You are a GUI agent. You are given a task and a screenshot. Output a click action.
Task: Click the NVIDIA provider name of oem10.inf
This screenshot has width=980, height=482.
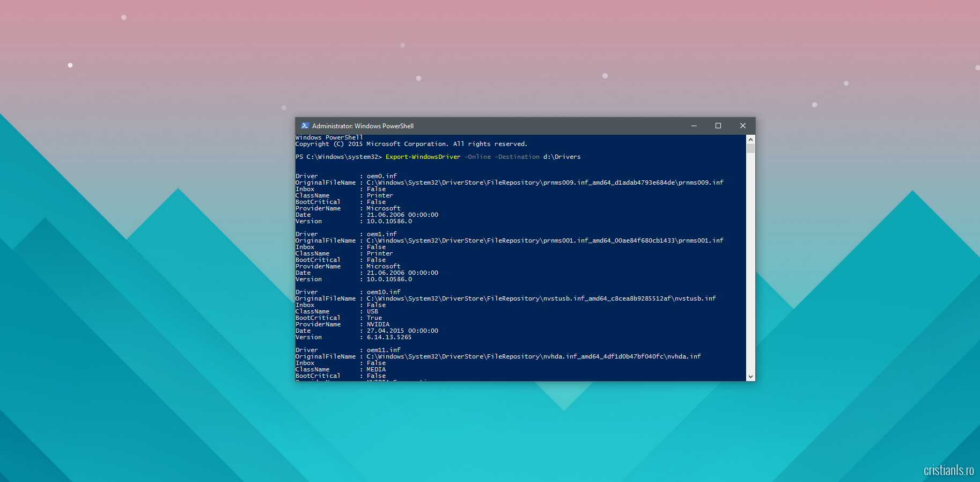pos(378,324)
